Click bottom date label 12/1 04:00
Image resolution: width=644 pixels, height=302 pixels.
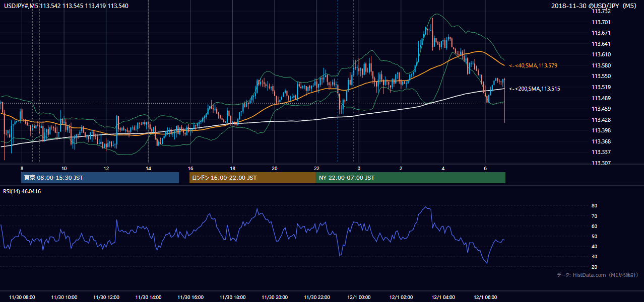click(x=443, y=297)
